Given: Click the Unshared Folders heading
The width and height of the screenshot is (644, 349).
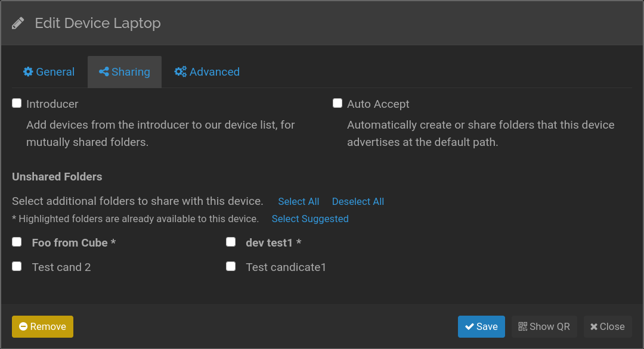Looking at the screenshot, I should click(x=57, y=177).
